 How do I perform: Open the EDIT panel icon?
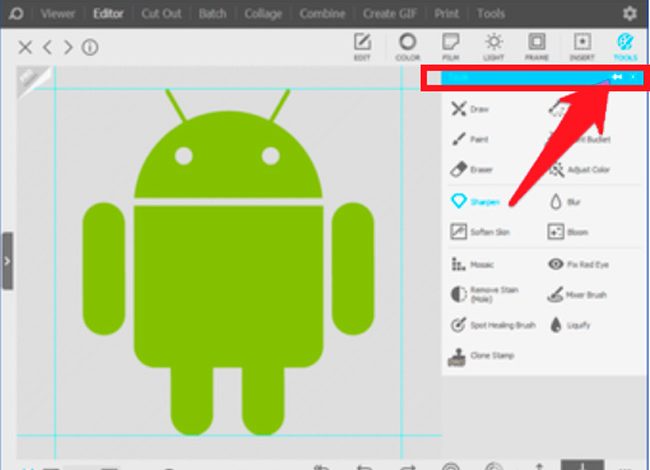[x=362, y=46]
